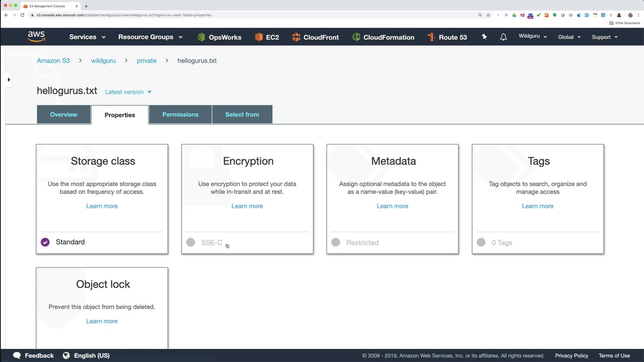The image size is (644, 362).
Task: Bookmark this page with the star icon
Action: point(488,15)
